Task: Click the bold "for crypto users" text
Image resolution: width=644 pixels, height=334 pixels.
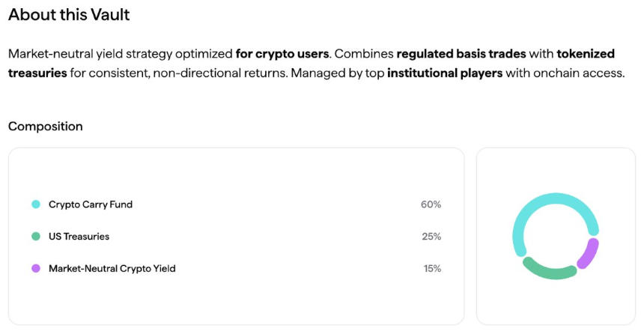Action: click(283, 54)
